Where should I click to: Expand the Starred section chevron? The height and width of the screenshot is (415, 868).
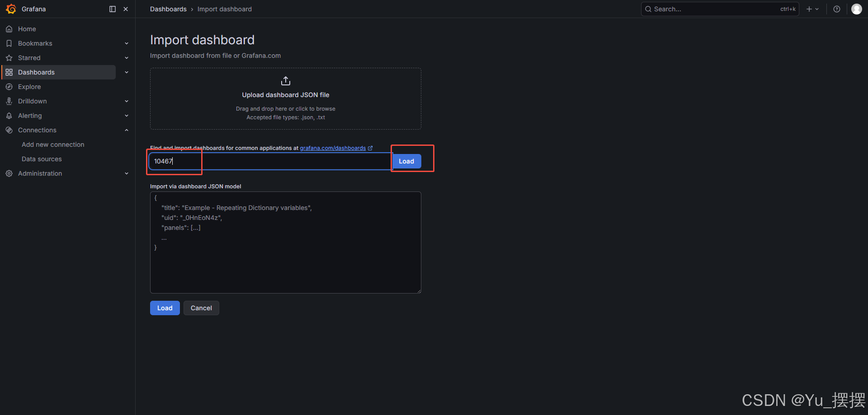pos(127,58)
